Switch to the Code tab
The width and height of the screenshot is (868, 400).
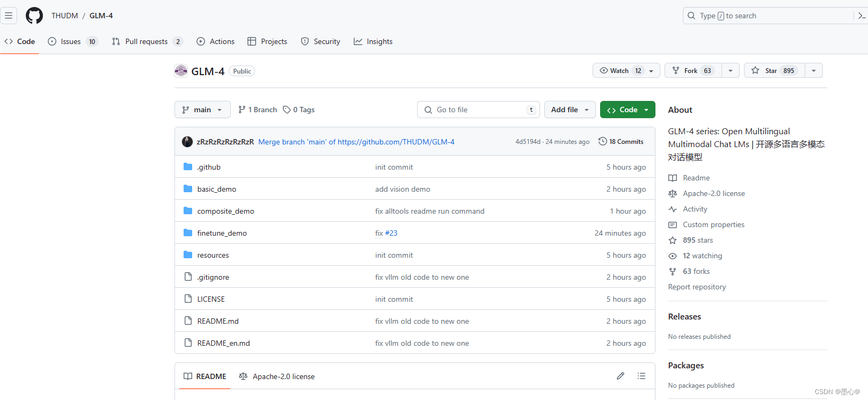coord(20,41)
